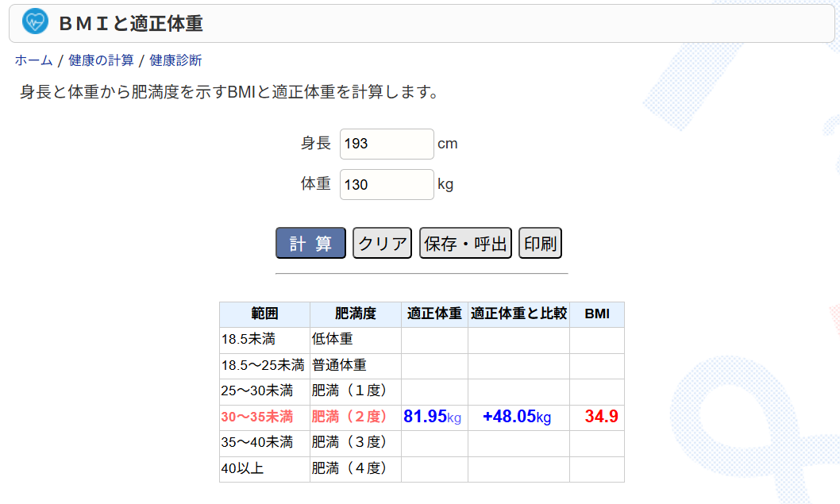Open the ホーム breadcrumb link
Screen dimensions: 840x504
33,60
